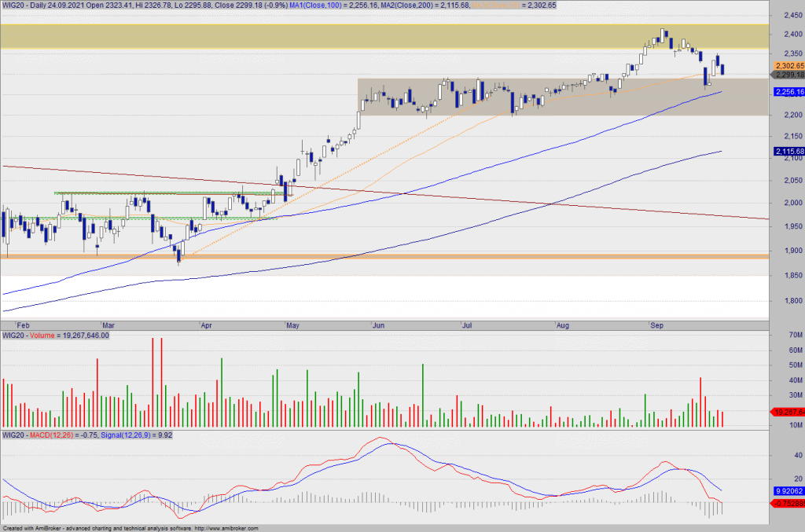The image size is (805, 532).
Task: Click the blue 9.92062 signal value tag
Action: click(x=788, y=489)
